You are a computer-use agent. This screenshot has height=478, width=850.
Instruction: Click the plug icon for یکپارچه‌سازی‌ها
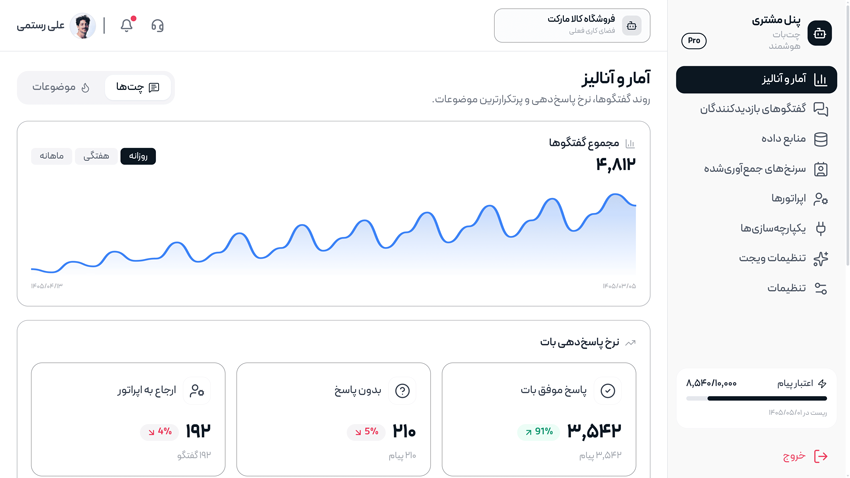[821, 228]
